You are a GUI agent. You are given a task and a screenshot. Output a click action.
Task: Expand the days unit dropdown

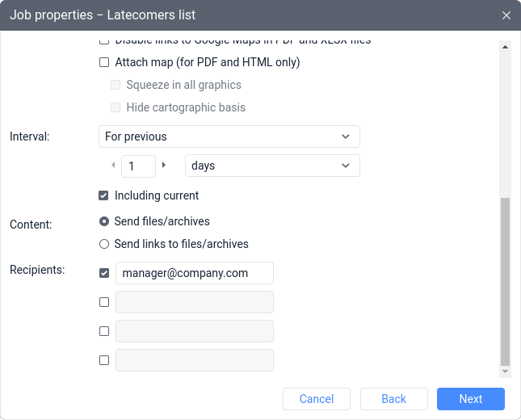point(272,166)
